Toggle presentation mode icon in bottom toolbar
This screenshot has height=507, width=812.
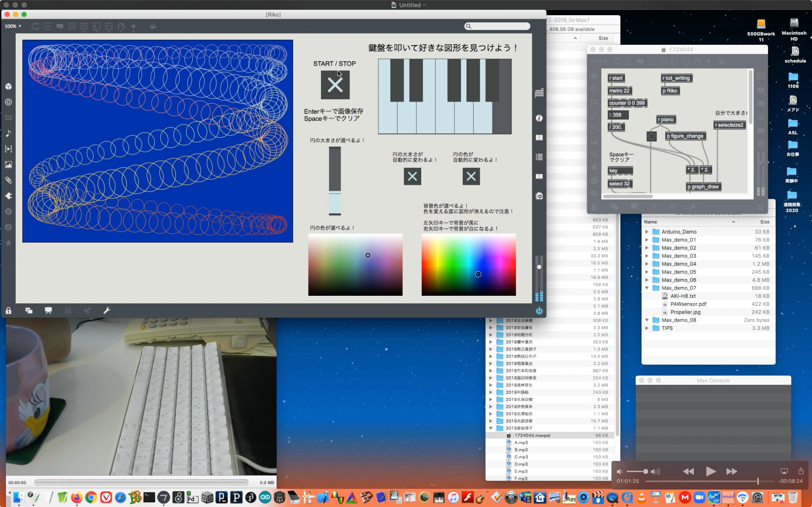click(48, 311)
